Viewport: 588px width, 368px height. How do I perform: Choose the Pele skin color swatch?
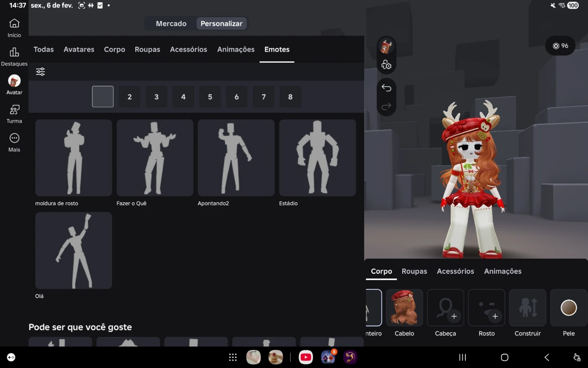click(569, 308)
